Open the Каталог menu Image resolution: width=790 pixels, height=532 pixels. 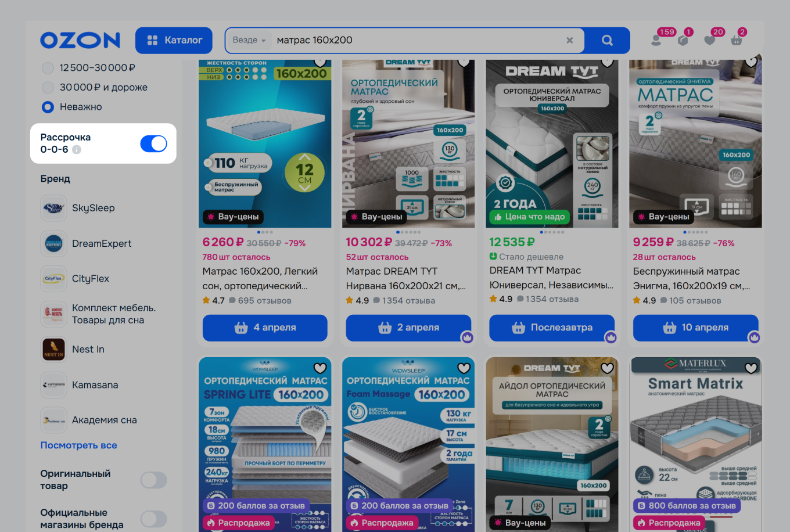pyautogui.click(x=174, y=40)
